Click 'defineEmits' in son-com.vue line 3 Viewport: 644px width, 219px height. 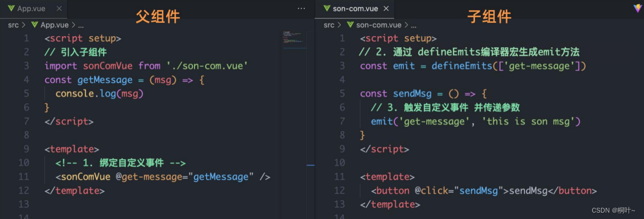pos(462,66)
